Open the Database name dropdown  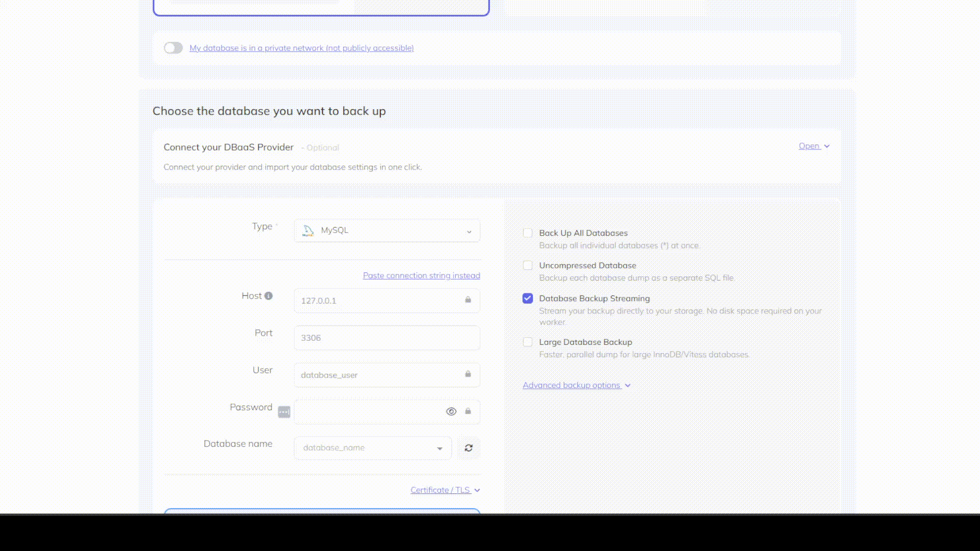click(373, 448)
